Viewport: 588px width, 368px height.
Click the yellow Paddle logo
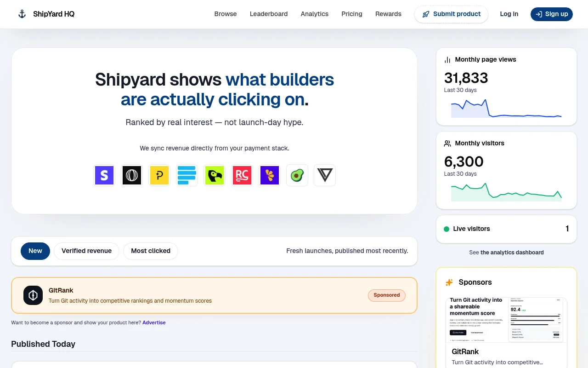[159, 175]
